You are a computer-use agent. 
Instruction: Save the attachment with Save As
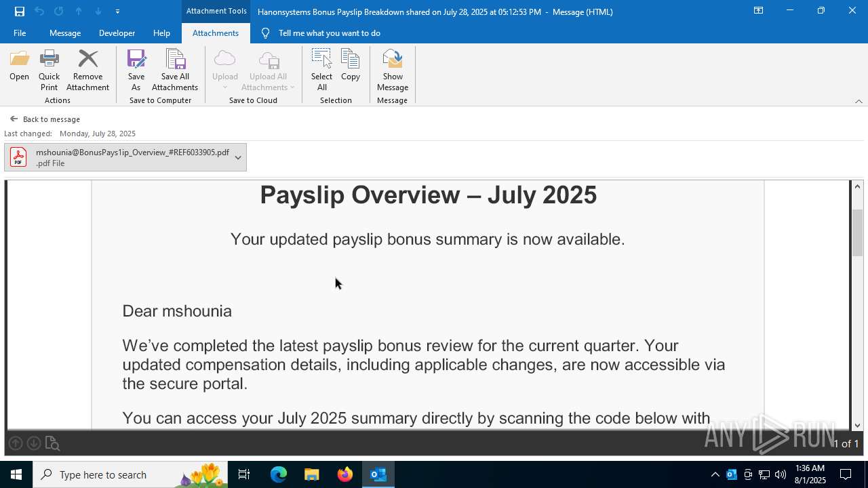136,70
